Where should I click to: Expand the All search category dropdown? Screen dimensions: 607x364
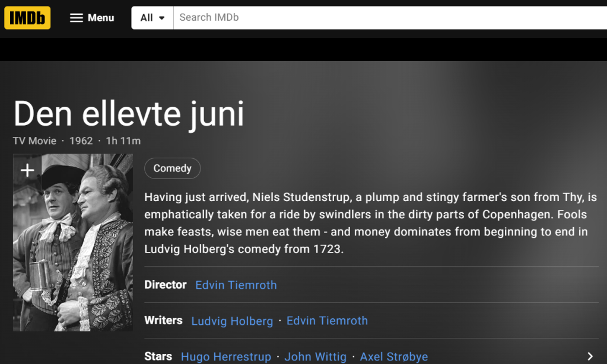click(152, 18)
